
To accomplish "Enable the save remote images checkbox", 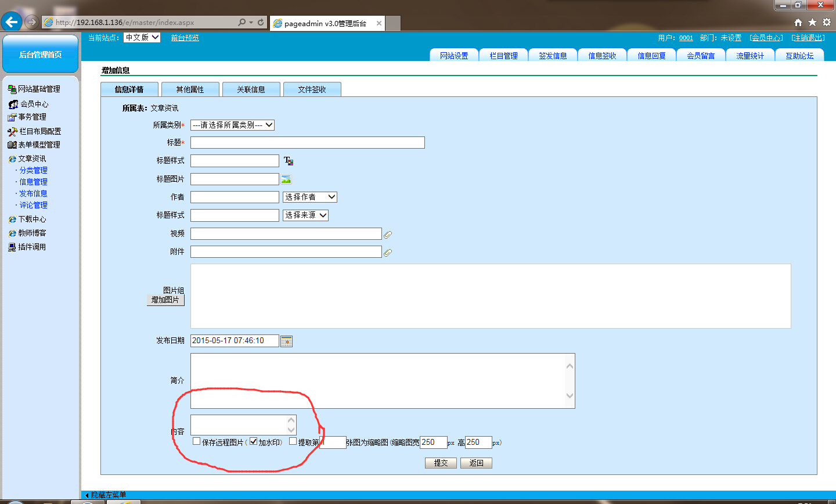I will point(197,441).
